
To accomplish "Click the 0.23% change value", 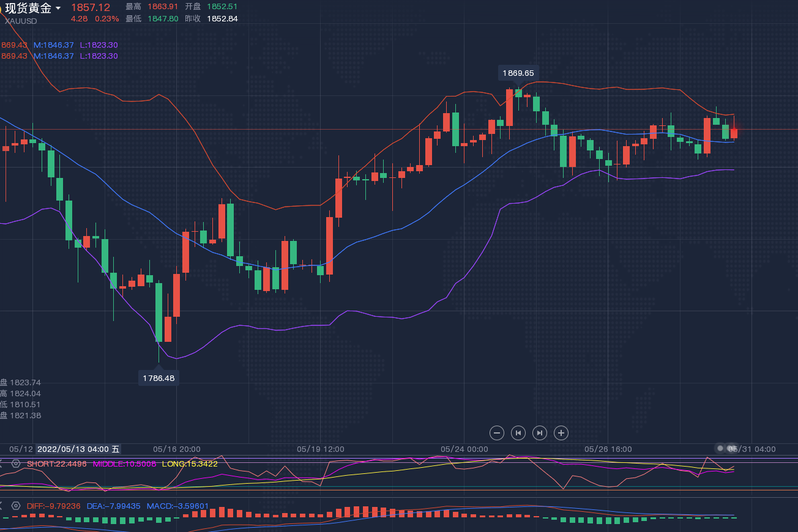I will (107, 19).
